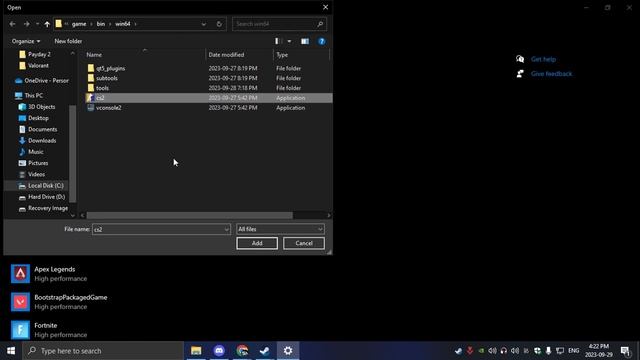Image resolution: width=640 pixels, height=360 pixels.
Task: Click the navigation pane vertical scrollbar
Action: pos(73,153)
